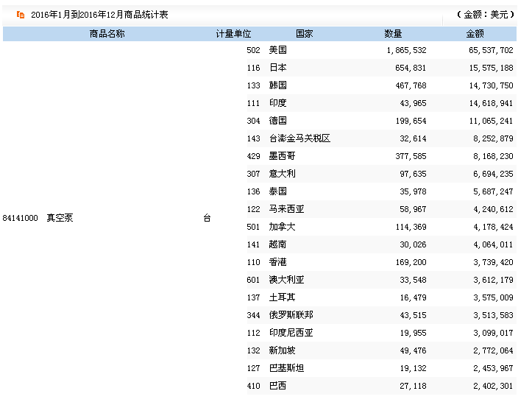Click amount 2,772,064 for 新加坡
Screen dimensions: 532x402
pos(493,350)
